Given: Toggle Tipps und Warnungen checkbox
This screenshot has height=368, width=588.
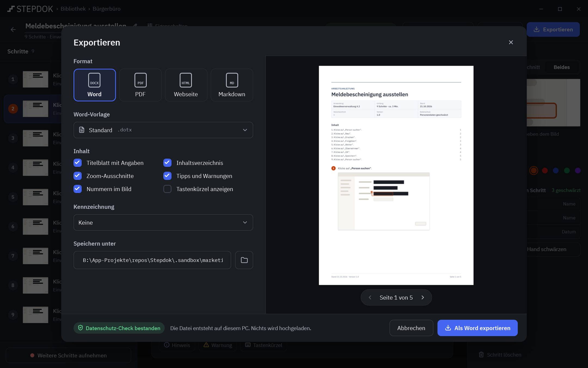Looking at the screenshot, I should click(167, 176).
